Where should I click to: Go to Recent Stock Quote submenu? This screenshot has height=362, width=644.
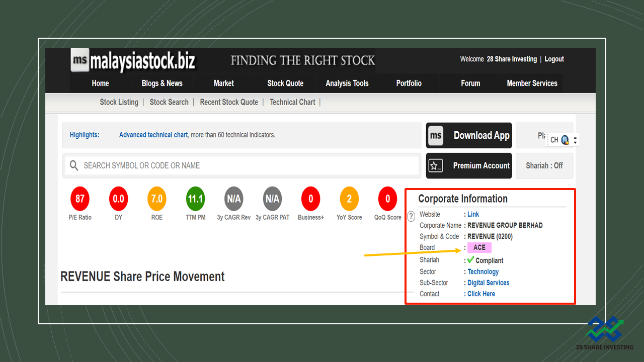tap(229, 102)
